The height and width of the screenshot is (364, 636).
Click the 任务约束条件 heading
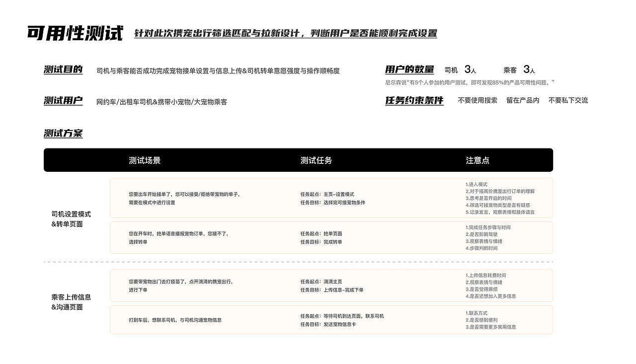414,101
